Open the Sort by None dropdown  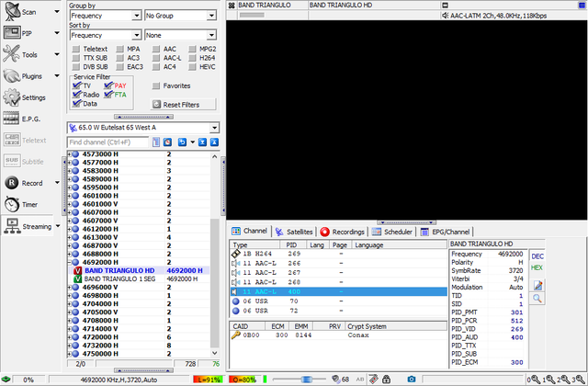point(212,35)
